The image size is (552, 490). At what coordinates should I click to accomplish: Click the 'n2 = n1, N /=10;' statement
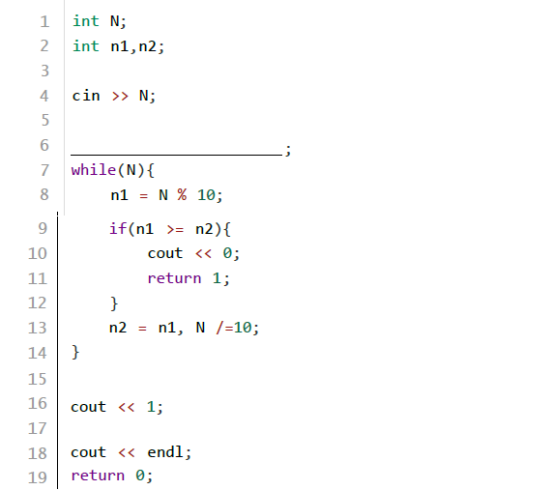184,328
